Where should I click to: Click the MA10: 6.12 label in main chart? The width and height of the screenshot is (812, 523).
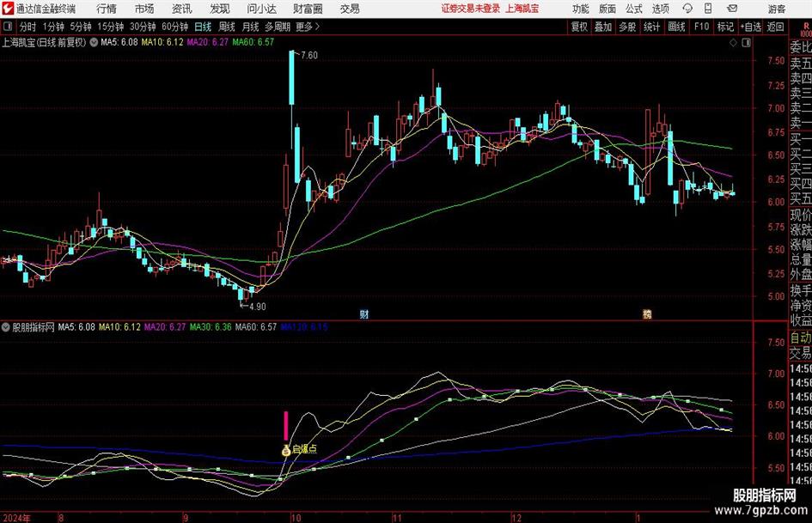pyautogui.click(x=162, y=42)
